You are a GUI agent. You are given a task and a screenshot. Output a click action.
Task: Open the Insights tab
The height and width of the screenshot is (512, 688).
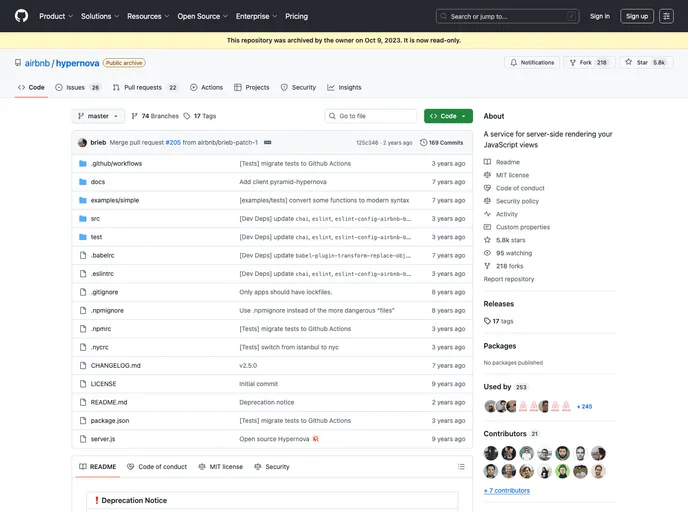click(344, 88)
